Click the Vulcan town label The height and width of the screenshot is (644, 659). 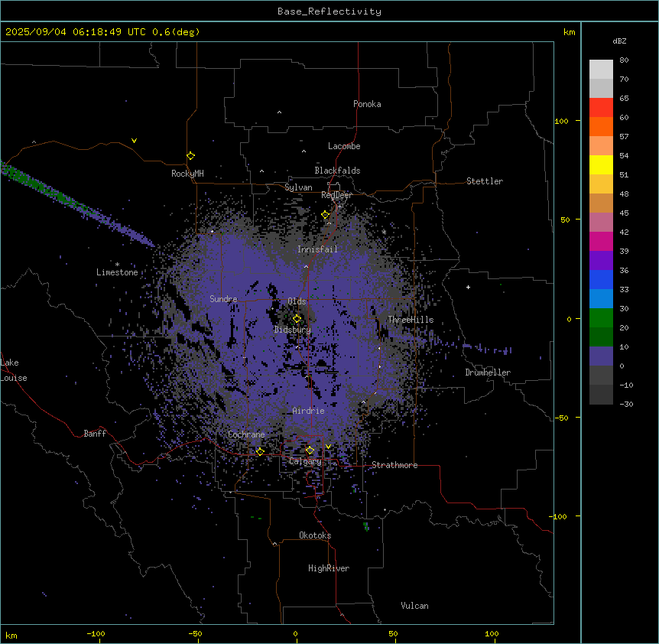pyautogui.click(x=414, y=606)
